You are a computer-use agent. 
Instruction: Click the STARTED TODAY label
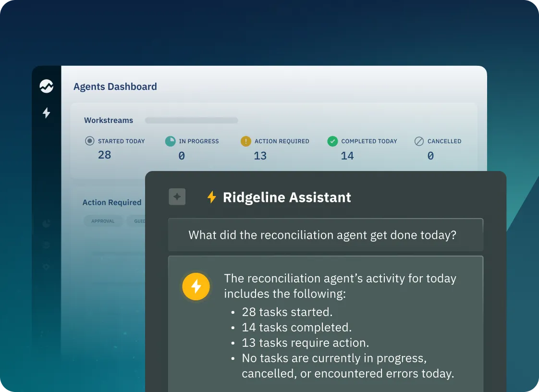122,141
